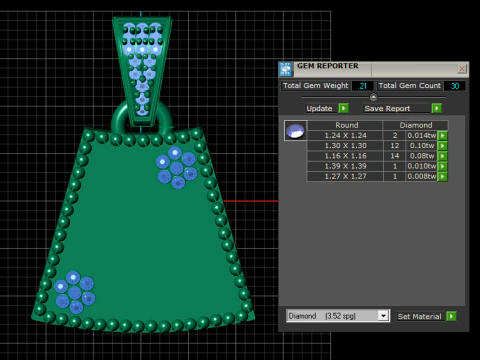Click the count cell showing 12
Viewport: 480px width, 360px height.
[395, 146]
